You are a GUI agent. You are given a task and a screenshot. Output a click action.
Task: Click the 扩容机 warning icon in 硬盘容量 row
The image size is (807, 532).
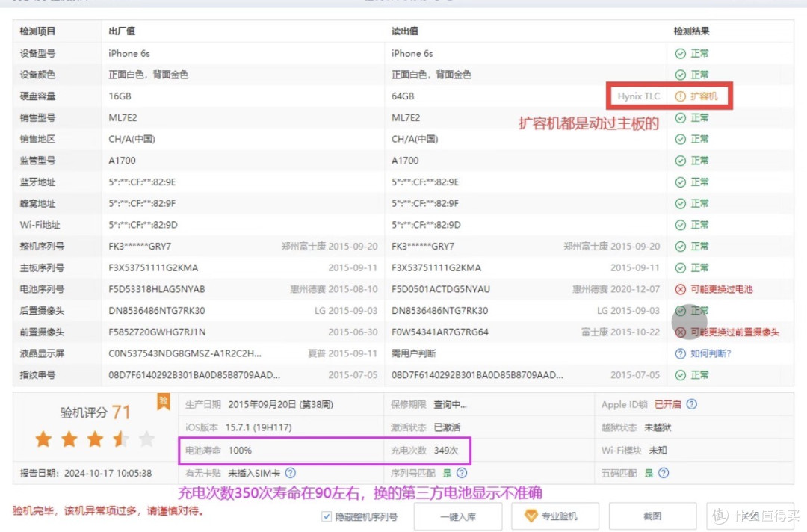click(x=681, y=96)
